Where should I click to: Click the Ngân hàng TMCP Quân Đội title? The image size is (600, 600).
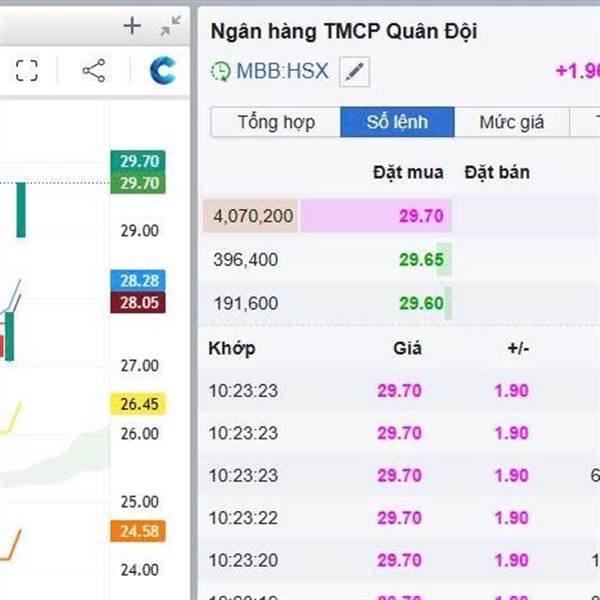(344, 31)
